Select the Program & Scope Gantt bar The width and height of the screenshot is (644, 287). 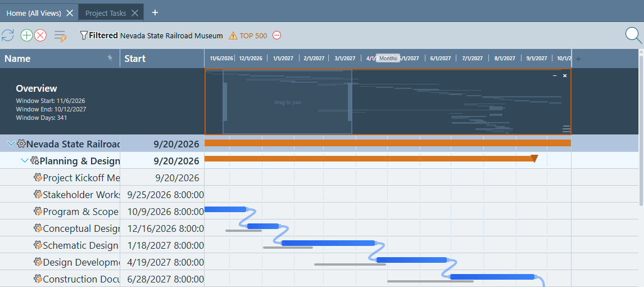[225, 209]
